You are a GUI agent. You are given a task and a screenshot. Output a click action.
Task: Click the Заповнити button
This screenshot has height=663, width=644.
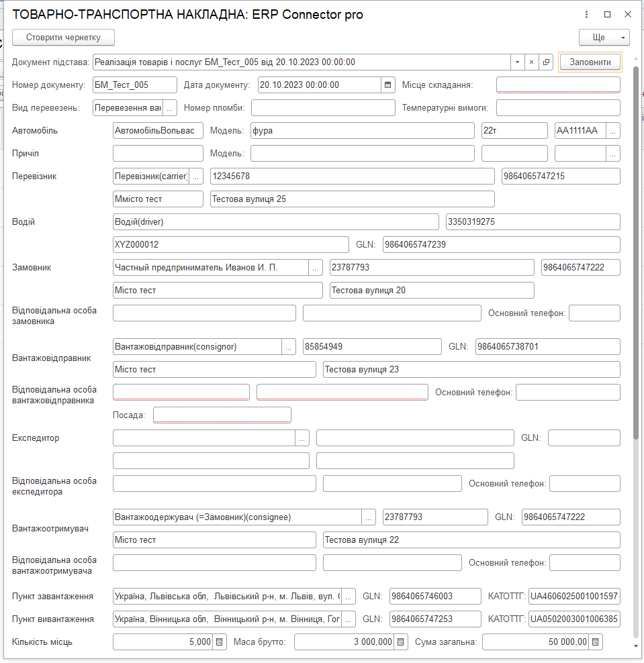590,62
